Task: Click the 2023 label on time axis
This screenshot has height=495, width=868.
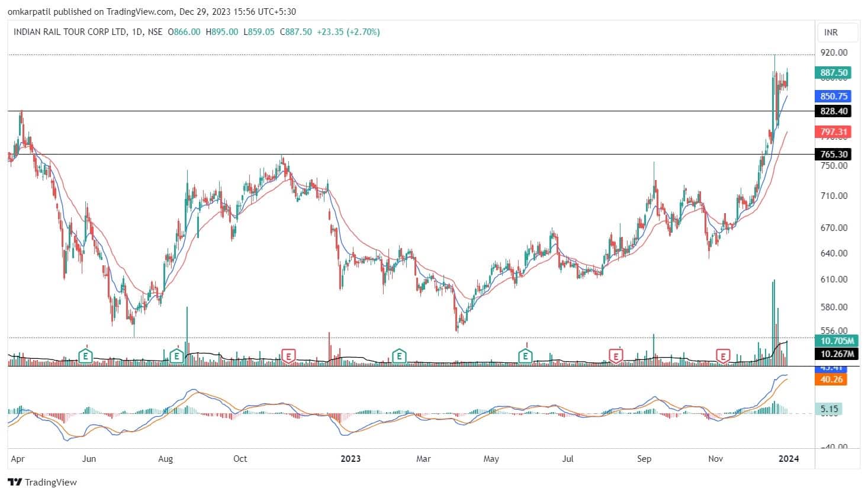Action: point(351,459)
